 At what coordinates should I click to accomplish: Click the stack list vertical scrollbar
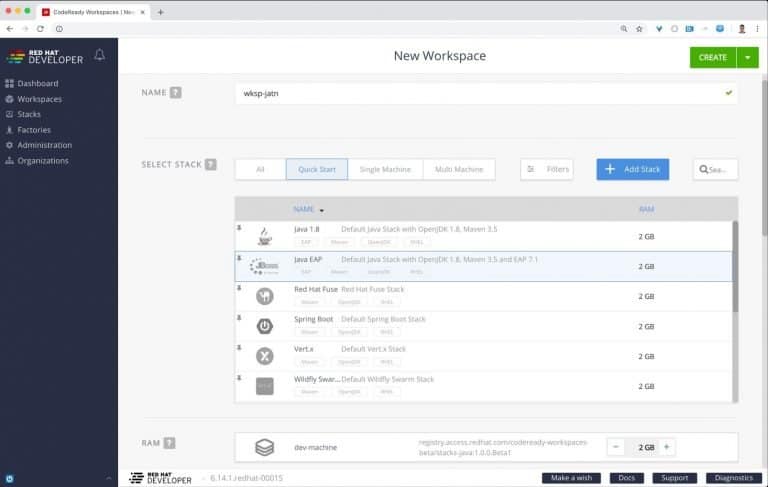point(735,267)
